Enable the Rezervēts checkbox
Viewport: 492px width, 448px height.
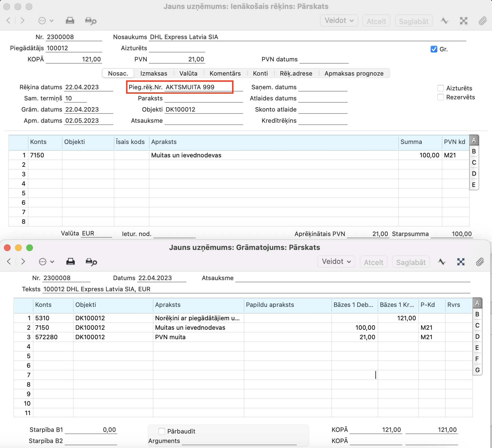click(x=441, y=97)
